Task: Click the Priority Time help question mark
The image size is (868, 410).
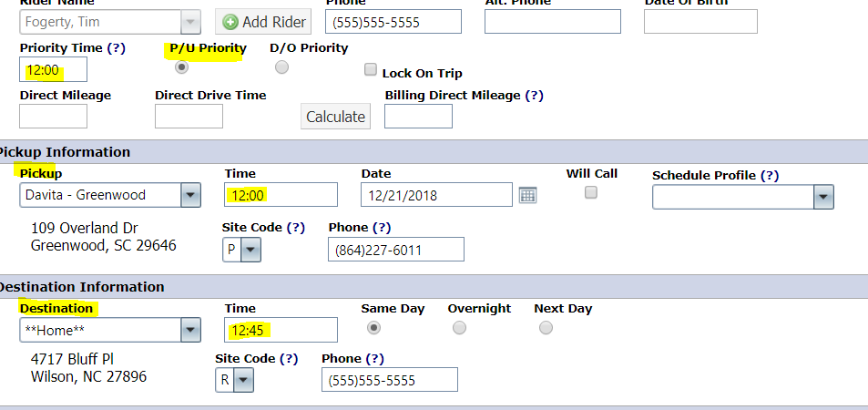Action: pyautogui.click(x=116, y=48)
